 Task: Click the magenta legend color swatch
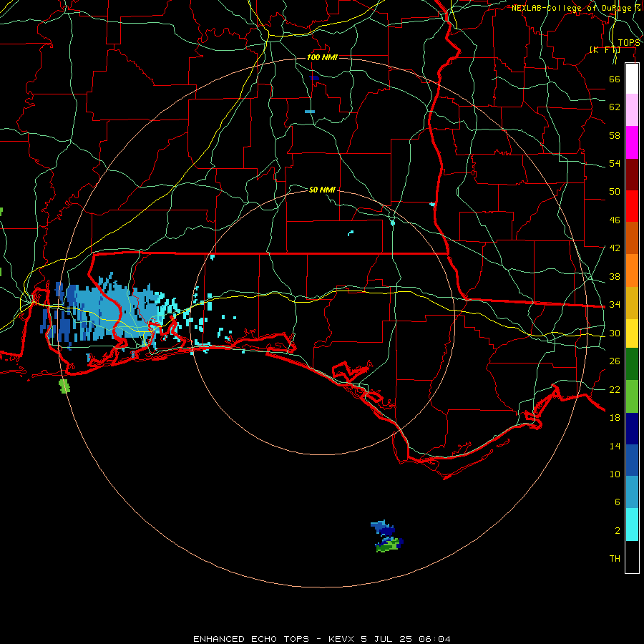(632, 142)
